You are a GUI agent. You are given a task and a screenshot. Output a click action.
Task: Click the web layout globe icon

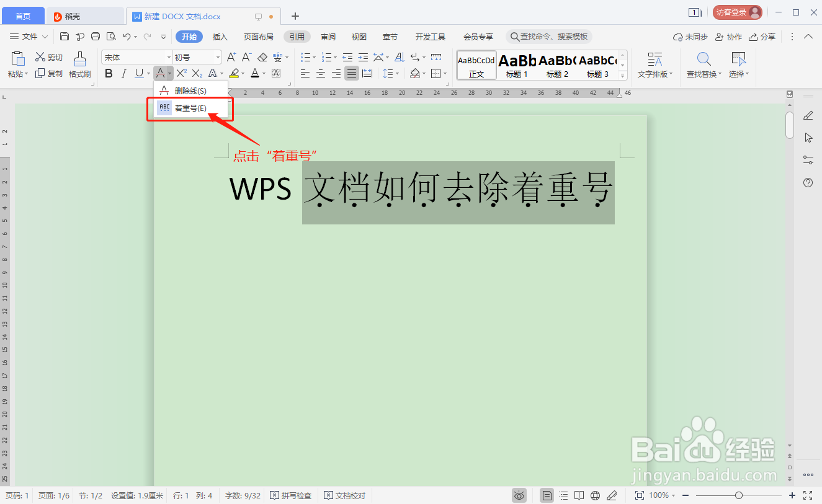pos(596,495)
